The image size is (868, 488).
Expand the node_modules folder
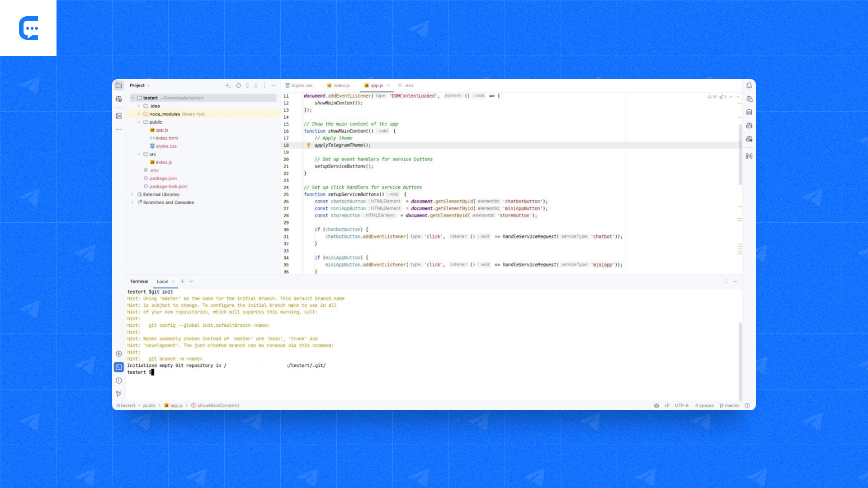click(x=139, y=114)
